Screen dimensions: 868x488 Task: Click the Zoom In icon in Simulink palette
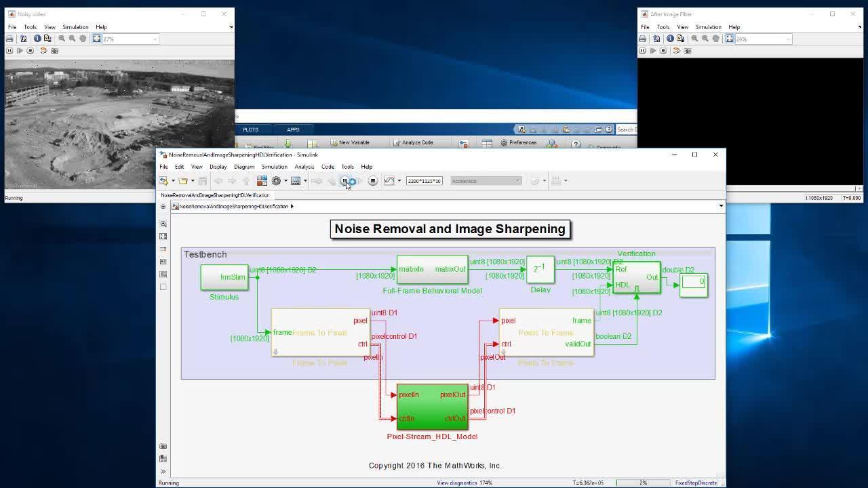coord(163,224)
